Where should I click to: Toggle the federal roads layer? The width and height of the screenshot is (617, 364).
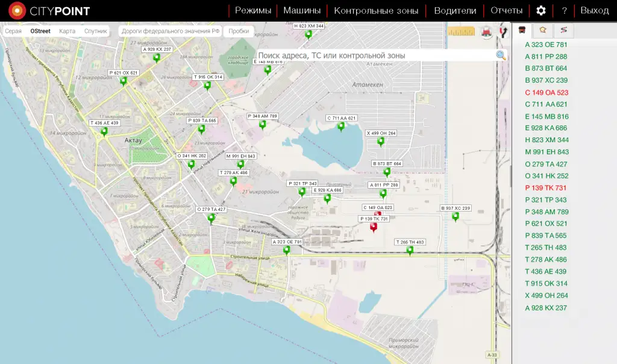[x=170, y=31]
